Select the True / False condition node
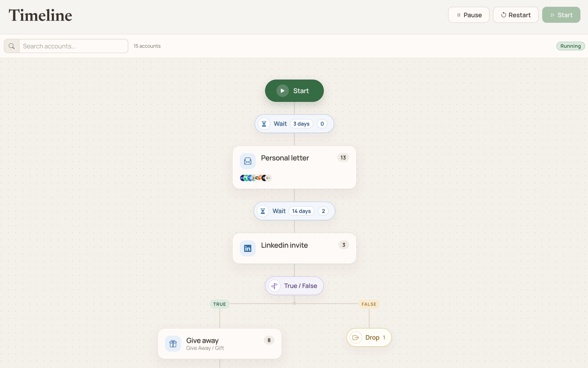The height and width of the screenshot is (368, 588). click(x=294, y=286)
